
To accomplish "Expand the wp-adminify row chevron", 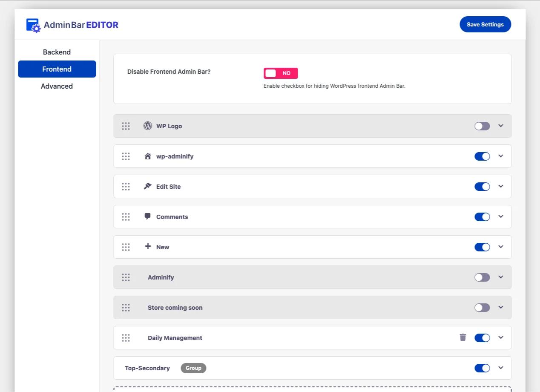I will click(x=501, y=156).
